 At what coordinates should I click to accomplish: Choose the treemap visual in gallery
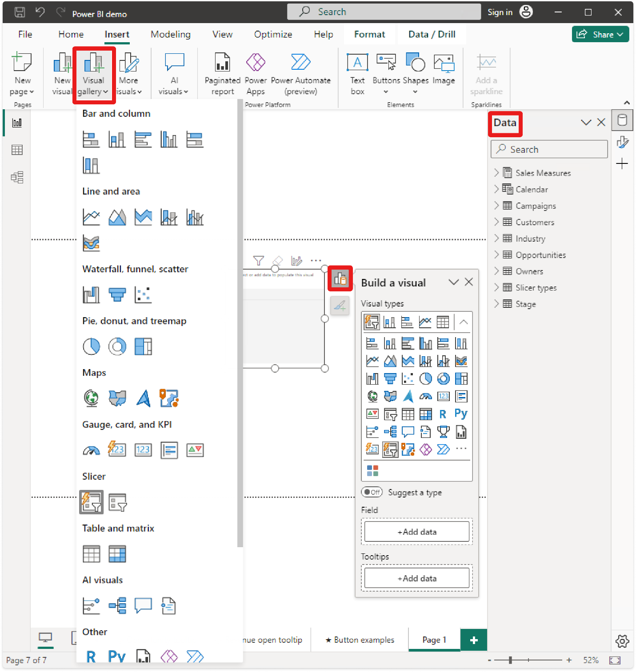[x=143, y=346]
